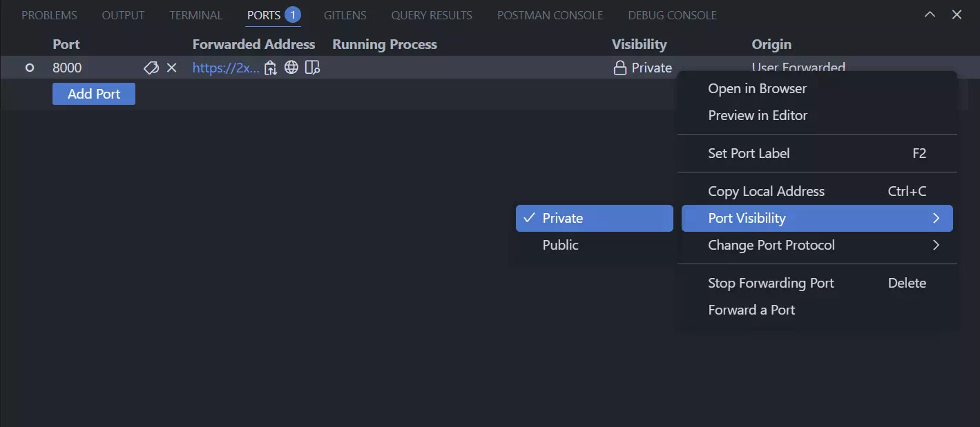Screen dimensions: 980x427
Task: Click the Private lock icon in Visibility column
Action: (x=620, y=68)
